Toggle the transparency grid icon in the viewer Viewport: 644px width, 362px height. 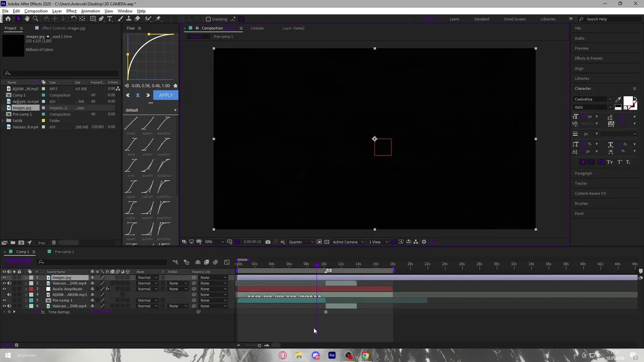[327, 242]
